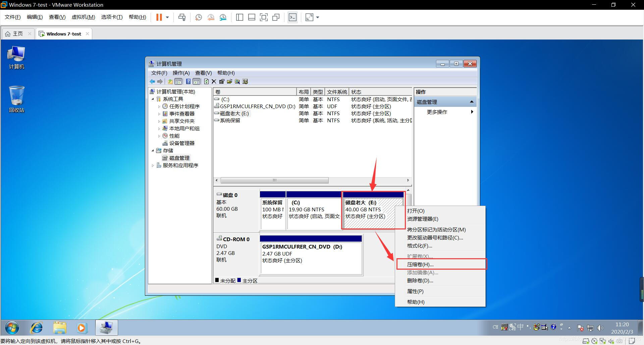Click the 文件系统 column header
Viewport: 644px width, 345px height.
click(337, 92)
